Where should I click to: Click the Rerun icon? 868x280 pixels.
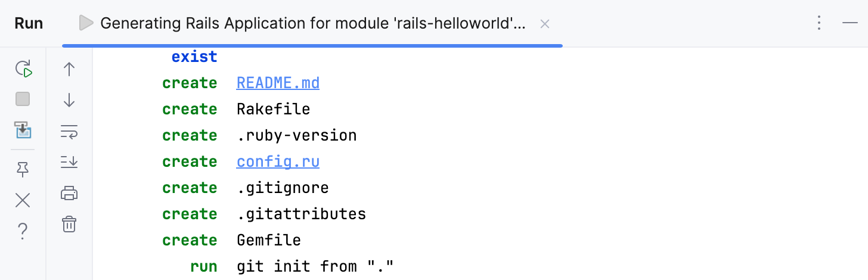(23, 69)
